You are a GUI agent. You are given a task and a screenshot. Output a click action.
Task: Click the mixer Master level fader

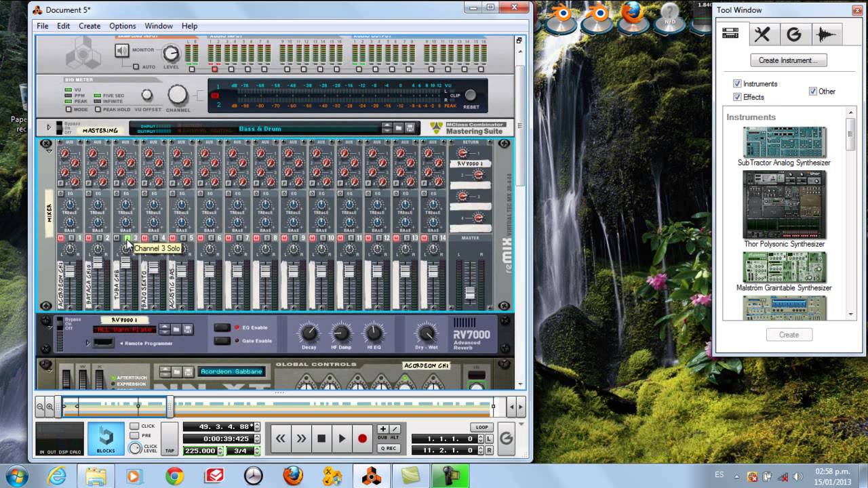pos(470,292)
